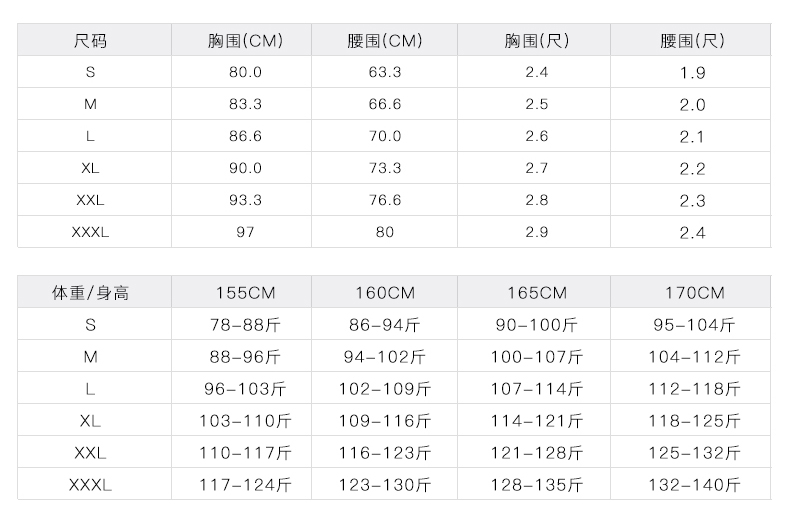This screenshot has height=524, width=790.
Task: Select the 体重/身高 header cell
Action: pyautogui.click(x=91, y=292)
